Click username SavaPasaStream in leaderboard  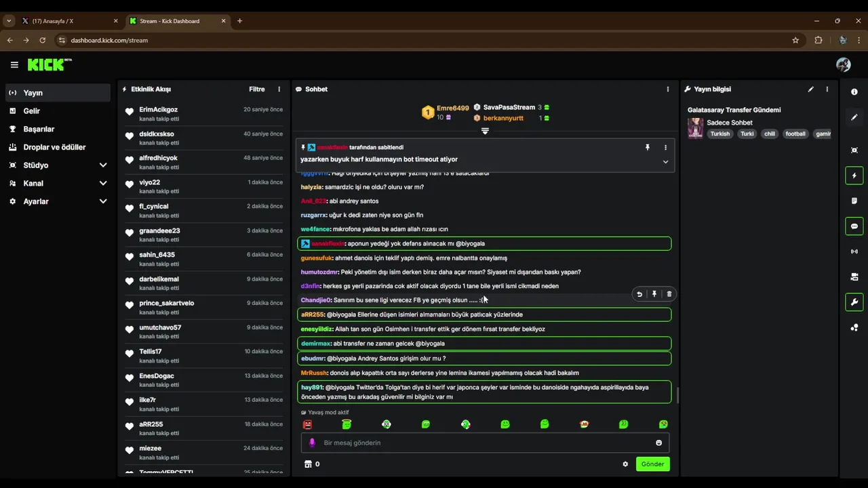click(509, 107)
